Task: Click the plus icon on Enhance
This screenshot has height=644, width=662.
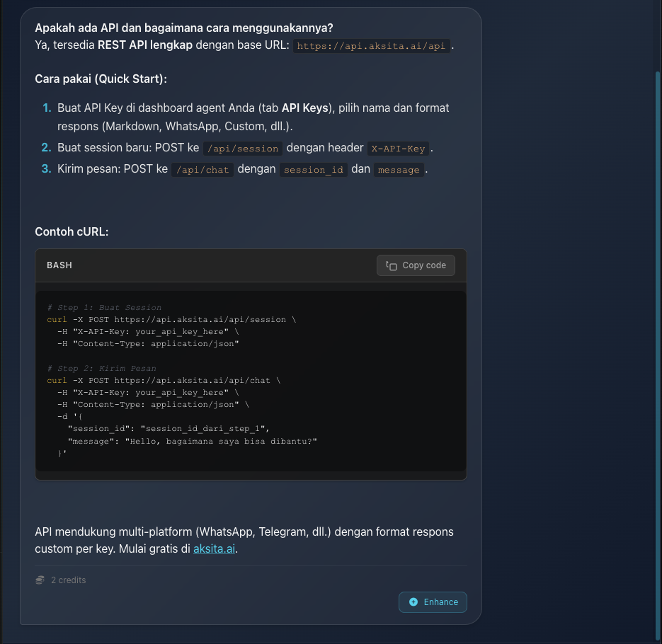Action: tap(413, 602)
